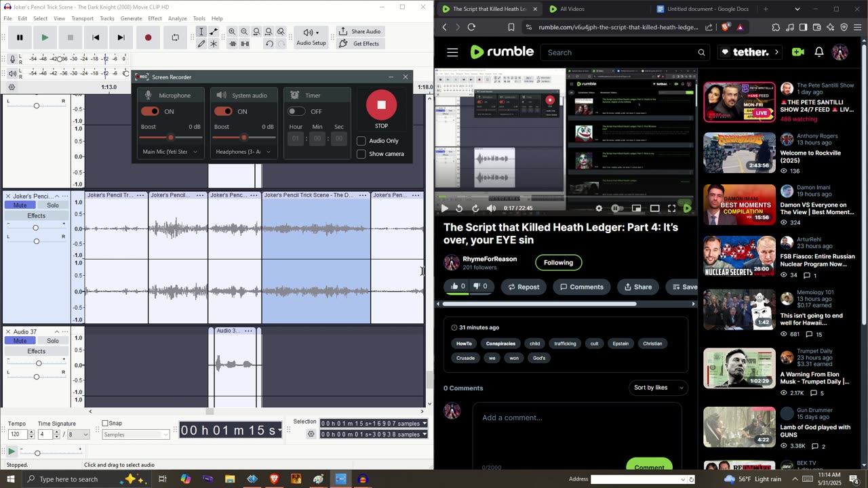The width and height of the screenshot is (868, 488).
Task: Trim audio outside selection
Action: (x=232, y=44)
